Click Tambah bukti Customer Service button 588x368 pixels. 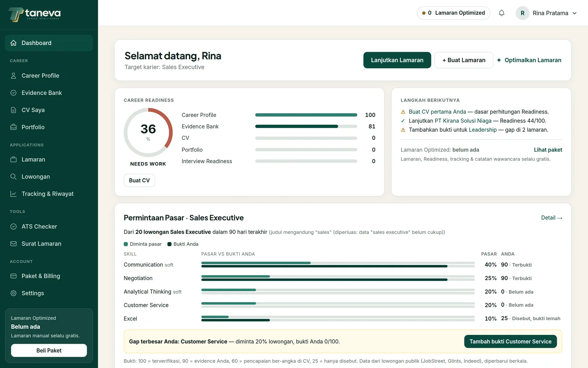click(x=510, y=342)
